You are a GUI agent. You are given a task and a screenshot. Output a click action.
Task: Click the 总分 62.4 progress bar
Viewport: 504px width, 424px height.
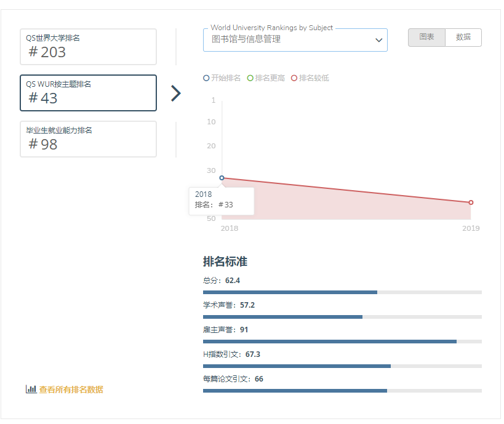(342, 292)
